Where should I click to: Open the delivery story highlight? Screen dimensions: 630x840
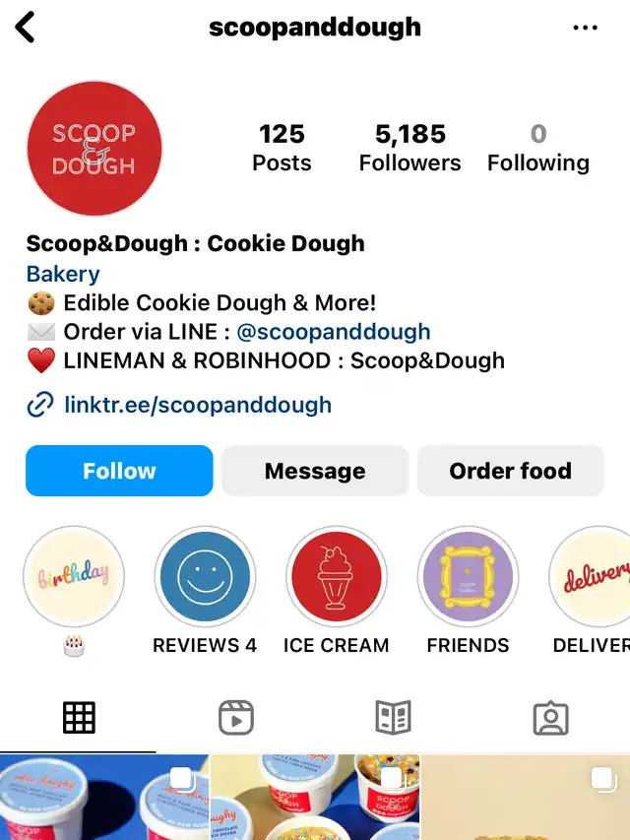pos(590,576)
